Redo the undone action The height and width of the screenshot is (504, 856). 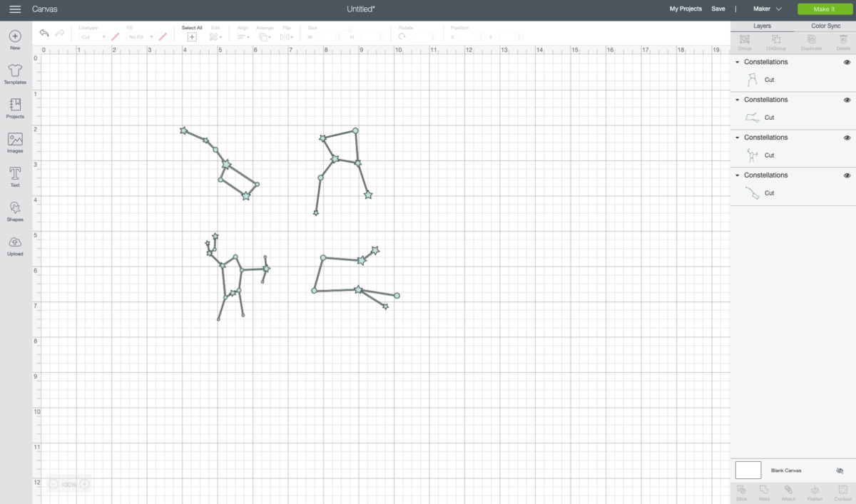[x=60, y=33]
